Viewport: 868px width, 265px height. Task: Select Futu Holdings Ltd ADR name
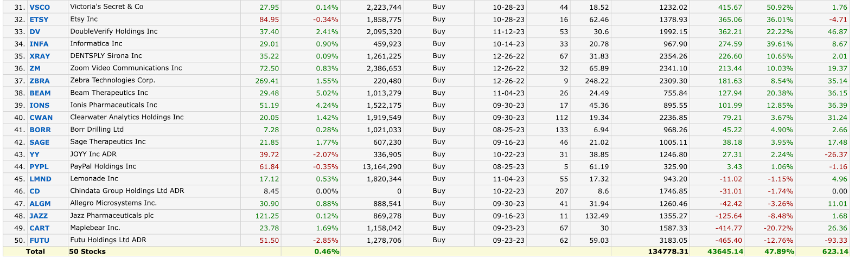[x=108, y=240]
